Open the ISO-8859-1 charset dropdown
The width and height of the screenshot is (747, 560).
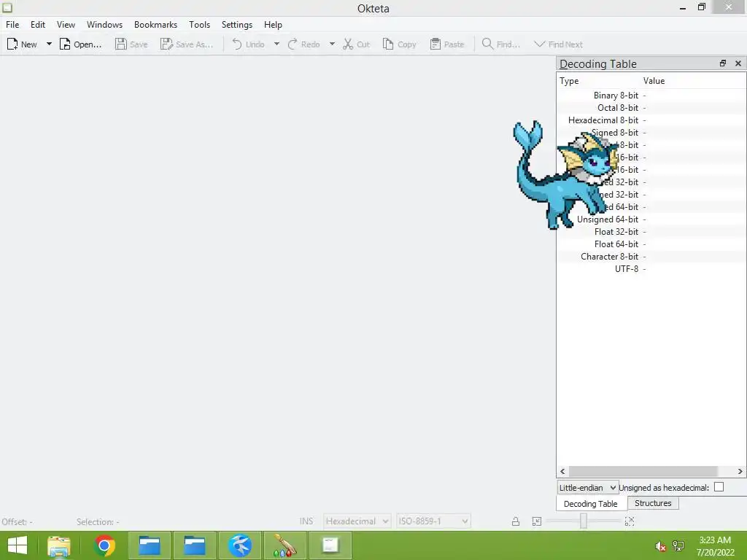click(x=433, y=521)
